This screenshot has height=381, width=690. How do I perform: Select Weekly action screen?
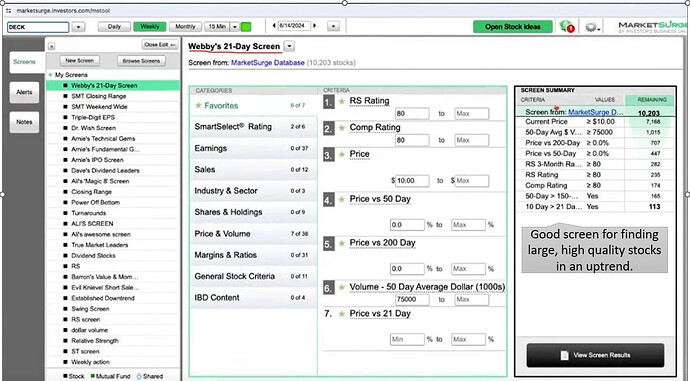coord(113,362)
